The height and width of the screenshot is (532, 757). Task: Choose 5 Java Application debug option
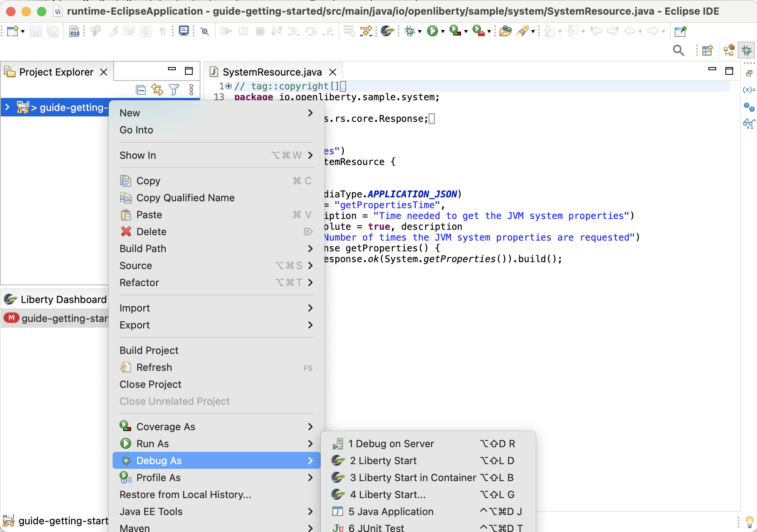click(428, 512)
